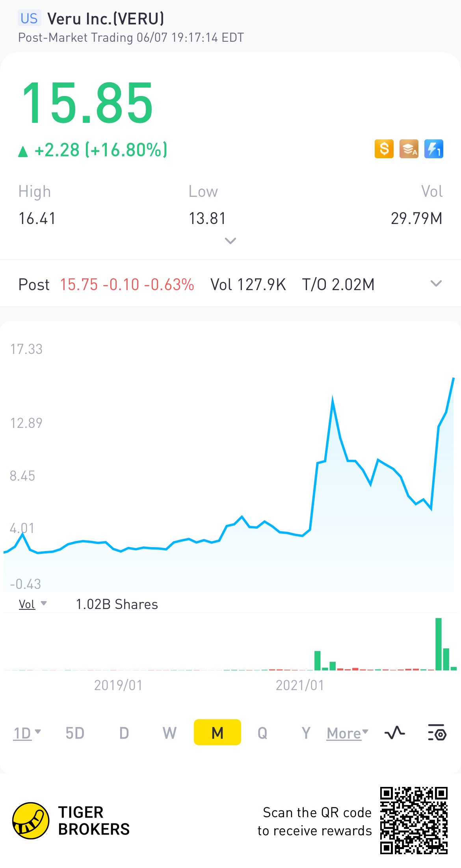461x868 pixels.
Task: Select the Q quarterly chart tab
Action: pos(262,733)
